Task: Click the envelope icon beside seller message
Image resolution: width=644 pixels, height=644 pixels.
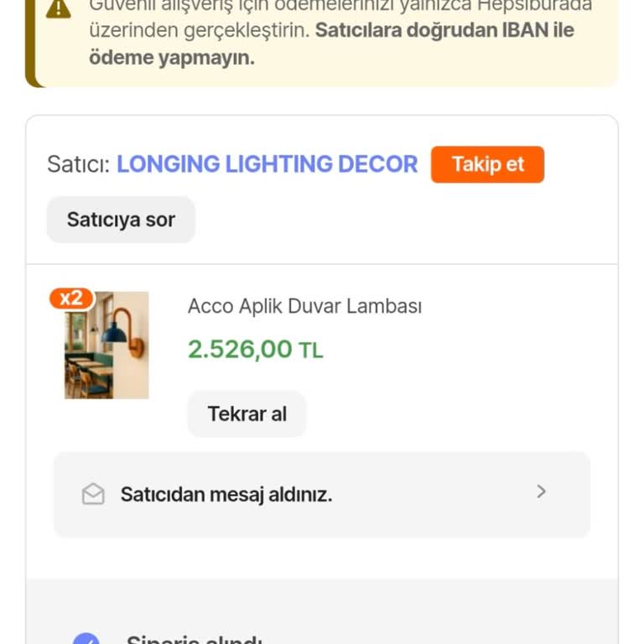Action: pos(93,495)
